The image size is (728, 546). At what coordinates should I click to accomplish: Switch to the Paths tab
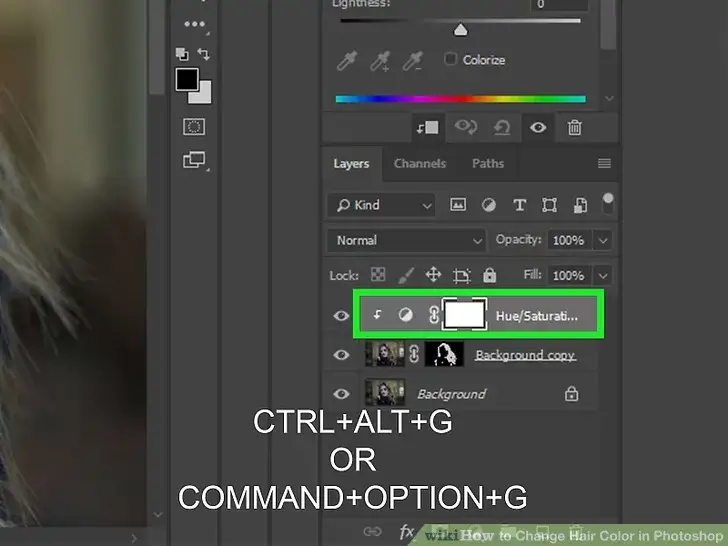point(488,163)
